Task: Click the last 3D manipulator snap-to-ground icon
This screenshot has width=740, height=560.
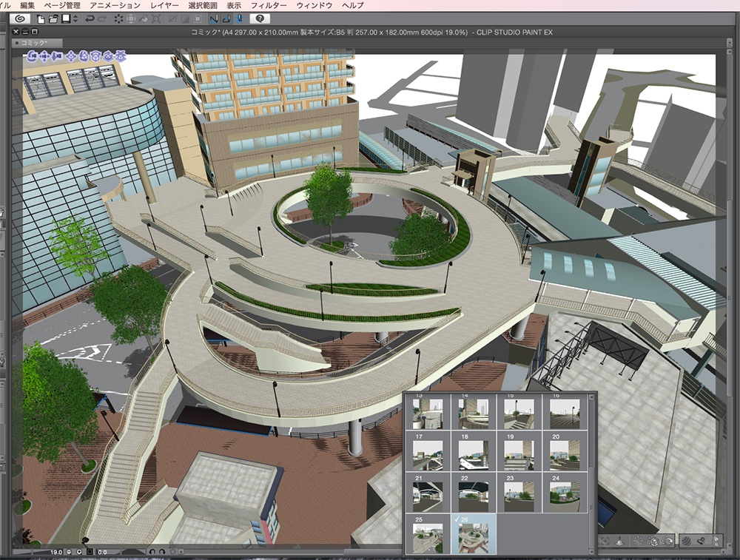Action: (121, 57)
